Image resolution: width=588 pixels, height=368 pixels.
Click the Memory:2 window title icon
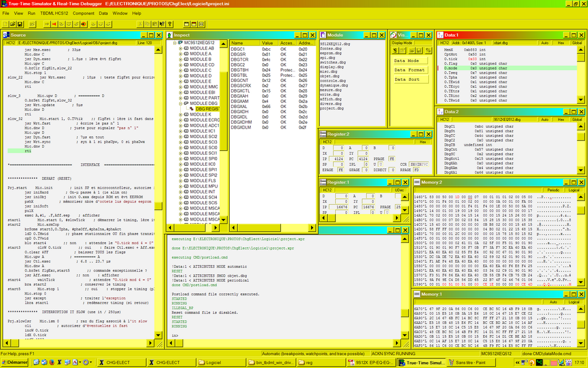pyautogui.click(x=417, y=182)
